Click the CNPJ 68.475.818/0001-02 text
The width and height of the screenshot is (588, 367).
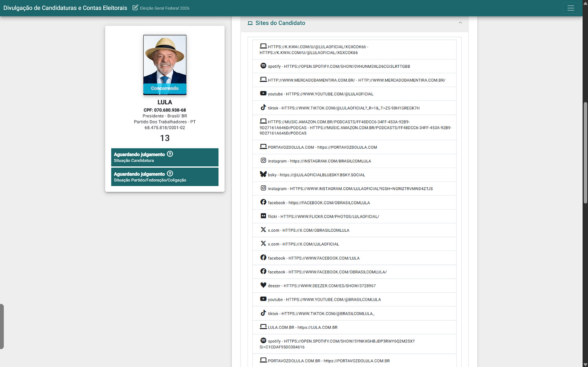tap(165, 128)
